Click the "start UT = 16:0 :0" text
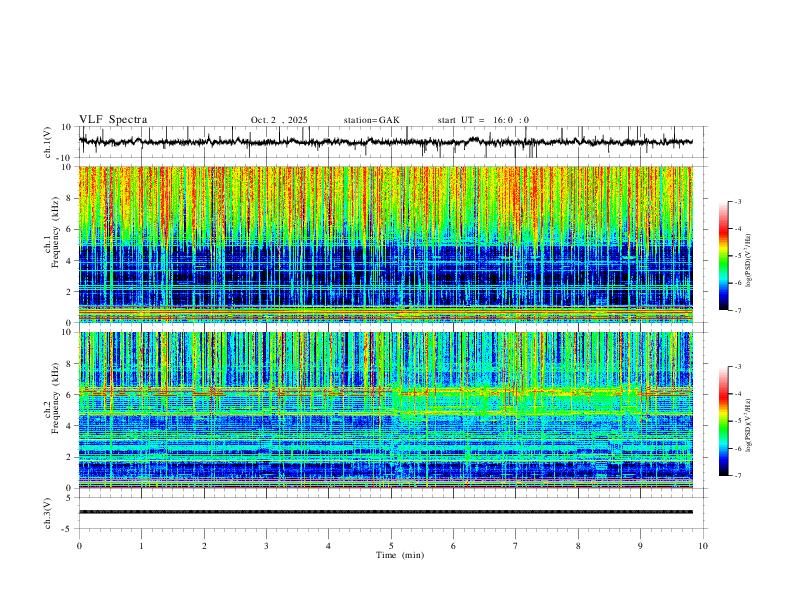Screen dimensions: 792x612 [x=483, y=120]
